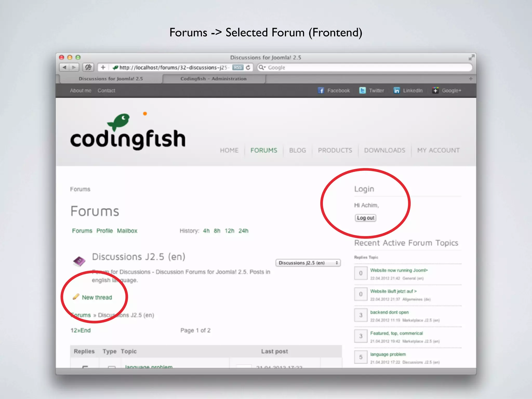The height and width of the screenshot is (399, 532).
Task: Click the purple Discussions forum icon
Action: point(79,261)
